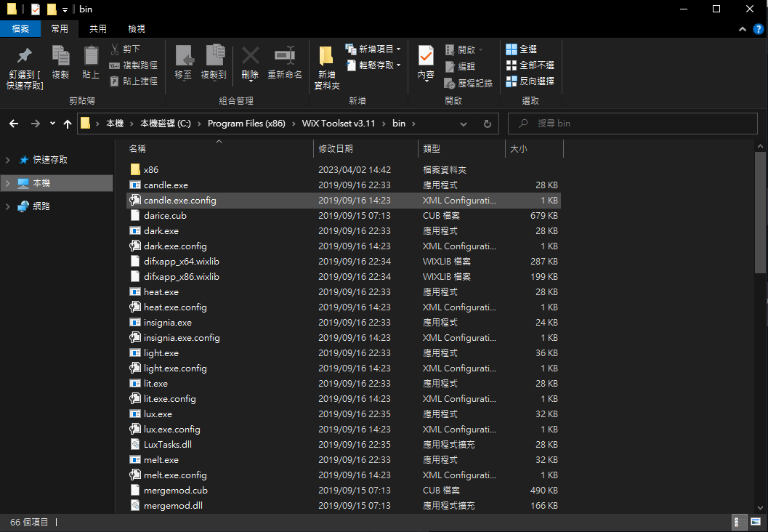Click Copy path (複製路徑)
Viewport: 768px width, 532px height.
133,65
